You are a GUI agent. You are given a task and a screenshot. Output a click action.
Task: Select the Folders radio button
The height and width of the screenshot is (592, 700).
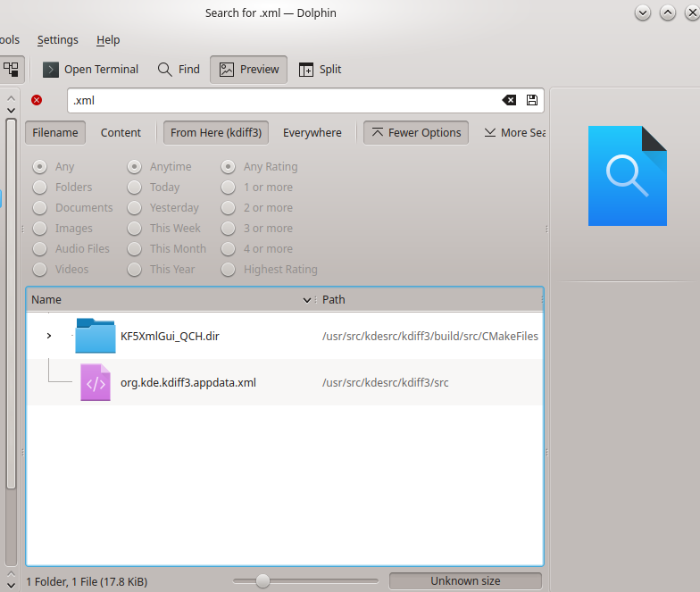[39, 188]
